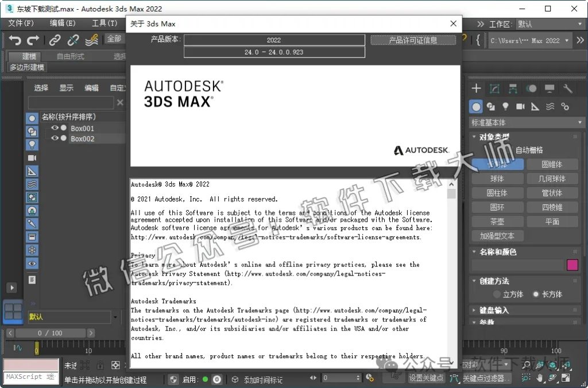Click the Select and Link icon
588x388 pixels.
(x=55, y=40)
